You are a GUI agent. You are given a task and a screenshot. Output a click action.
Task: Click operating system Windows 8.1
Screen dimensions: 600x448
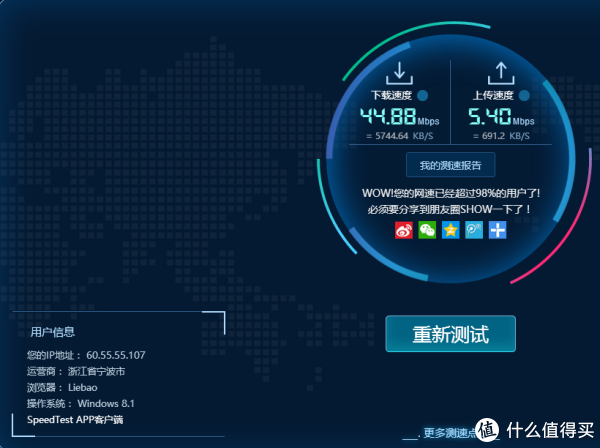click(x=106, y=404)
